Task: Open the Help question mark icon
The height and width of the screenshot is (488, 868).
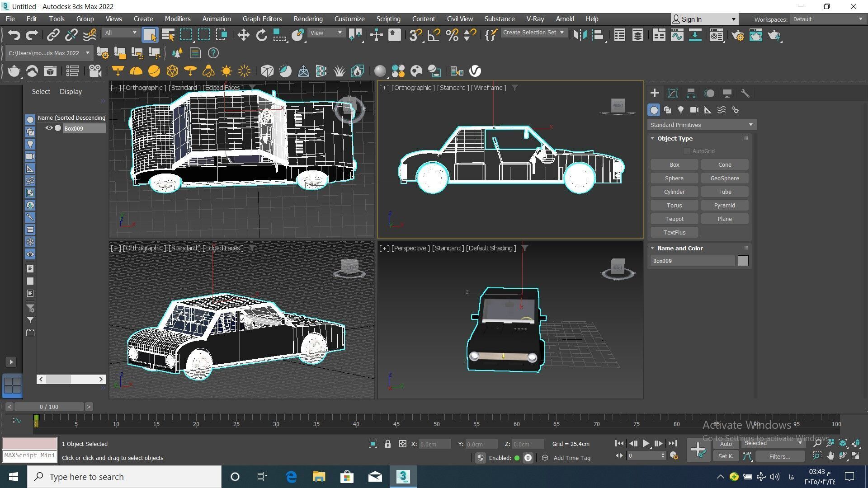Action: point(213,53)
